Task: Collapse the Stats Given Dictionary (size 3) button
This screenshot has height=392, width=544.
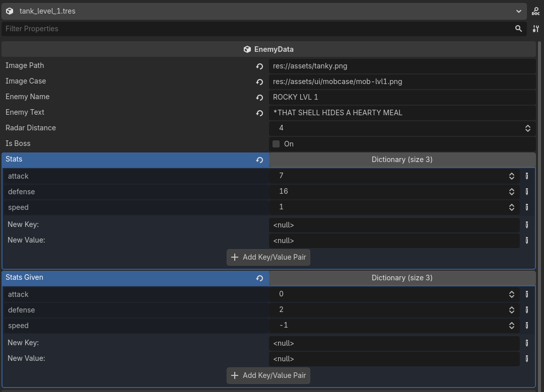Action: pos(402,278)
